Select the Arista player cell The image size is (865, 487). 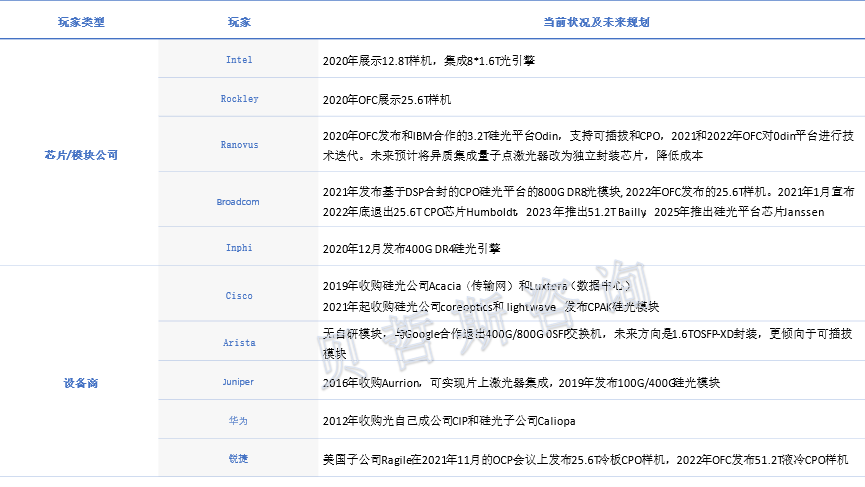239,343
